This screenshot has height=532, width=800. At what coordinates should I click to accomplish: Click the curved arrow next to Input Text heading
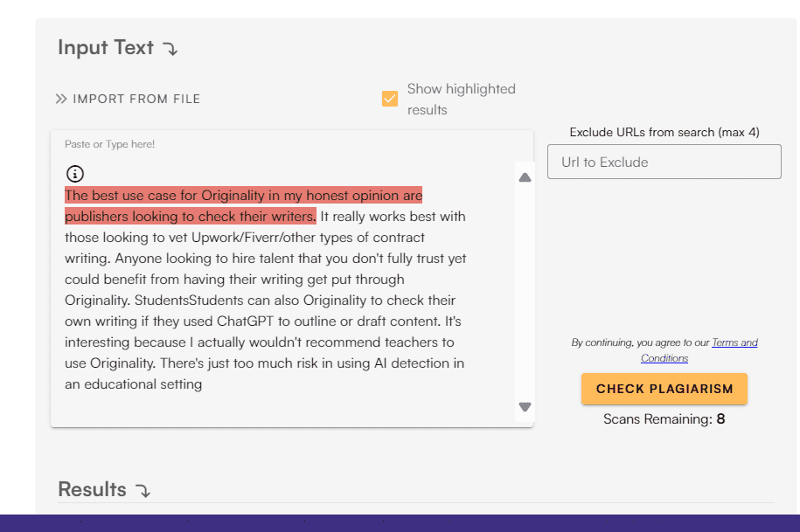pyautogui.click(x=170, y=49)
